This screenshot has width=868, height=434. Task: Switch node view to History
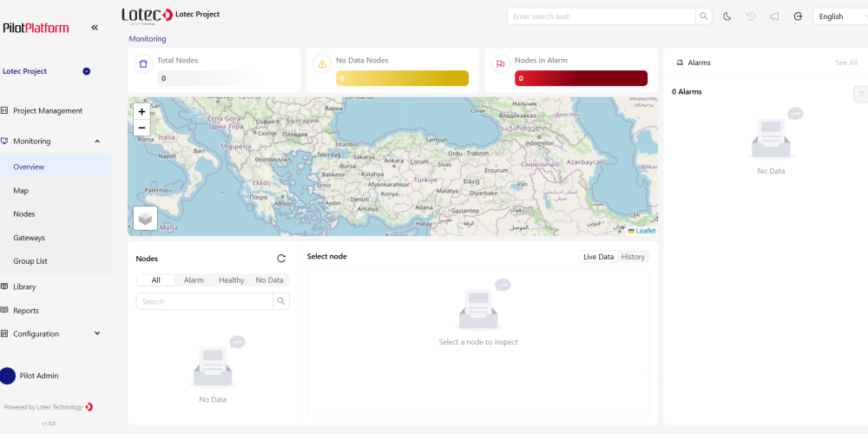[633, 257]
